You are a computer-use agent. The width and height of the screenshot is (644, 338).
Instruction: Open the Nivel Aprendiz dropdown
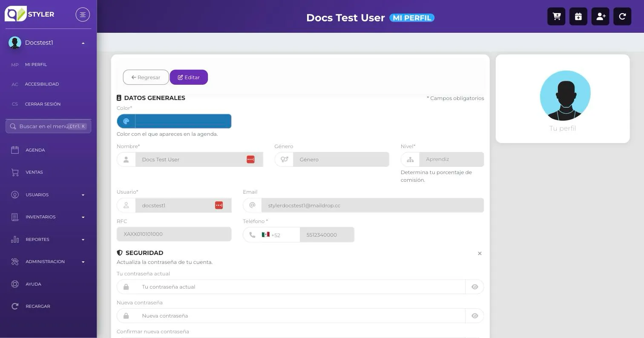451,159
